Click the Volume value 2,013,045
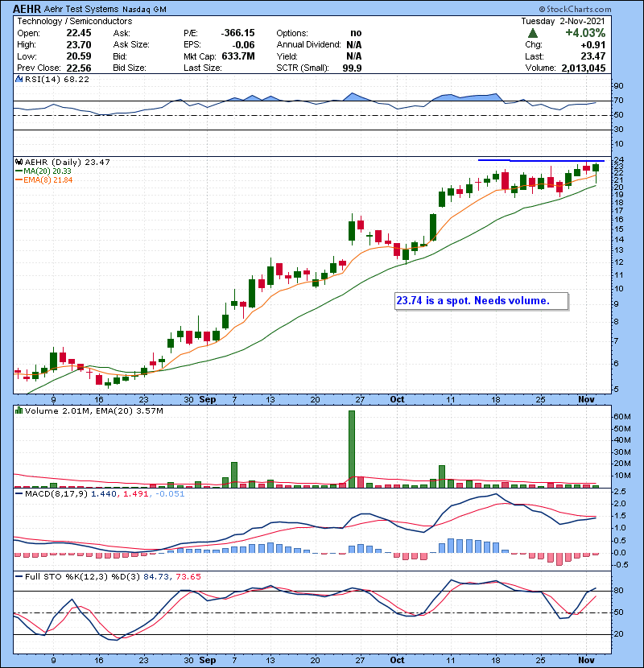The image size is (644, 668). click(x=583, y=68)
